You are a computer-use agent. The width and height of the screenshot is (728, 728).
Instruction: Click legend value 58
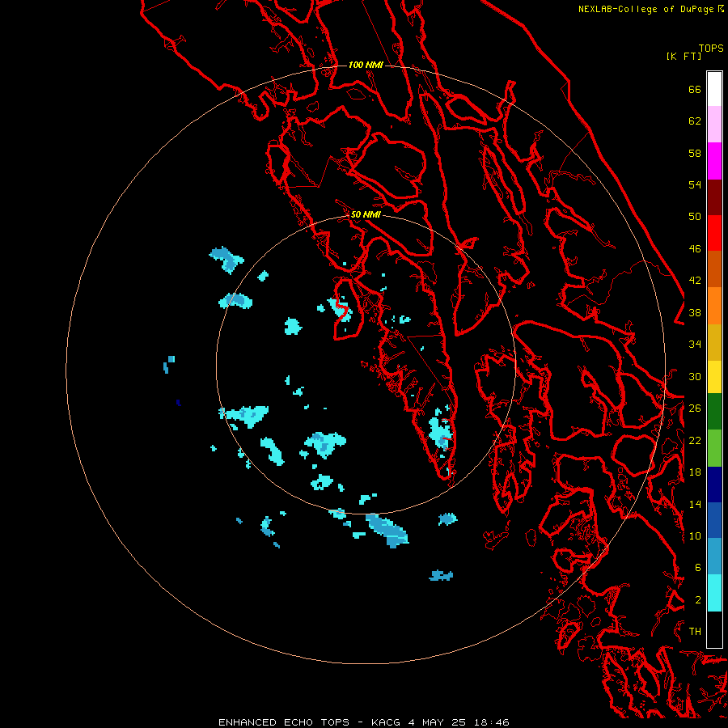(x=695, y=153)
